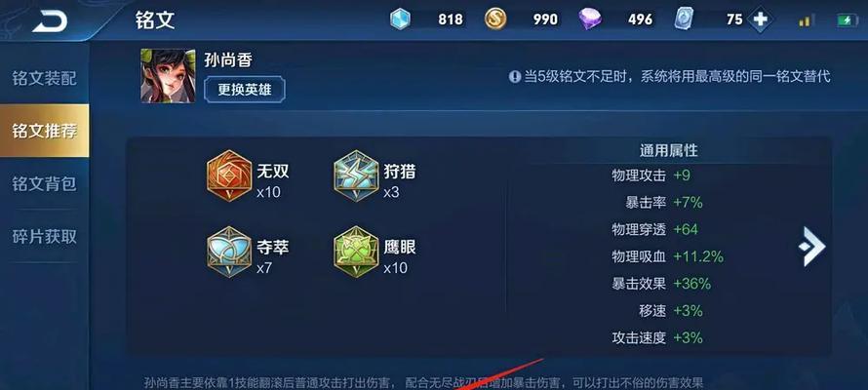Tap the purple gem currency icon
Image resolution: width=868 pixels, height=390 pixels.
pos(590,19)
